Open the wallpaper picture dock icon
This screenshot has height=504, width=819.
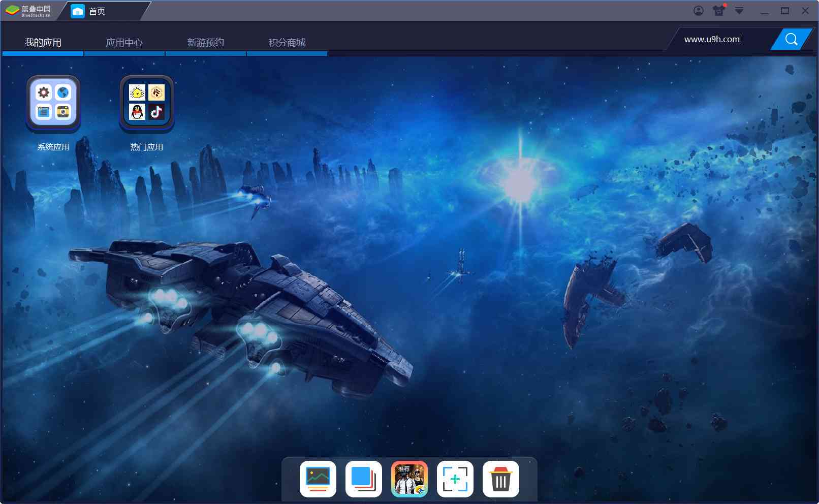pyautogui.click(x=318, y=479)
